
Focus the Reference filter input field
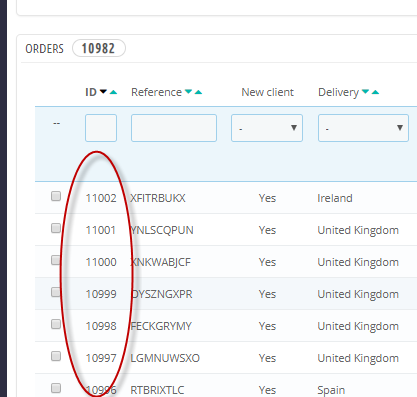pyautogui.click(x=174, y=128)
